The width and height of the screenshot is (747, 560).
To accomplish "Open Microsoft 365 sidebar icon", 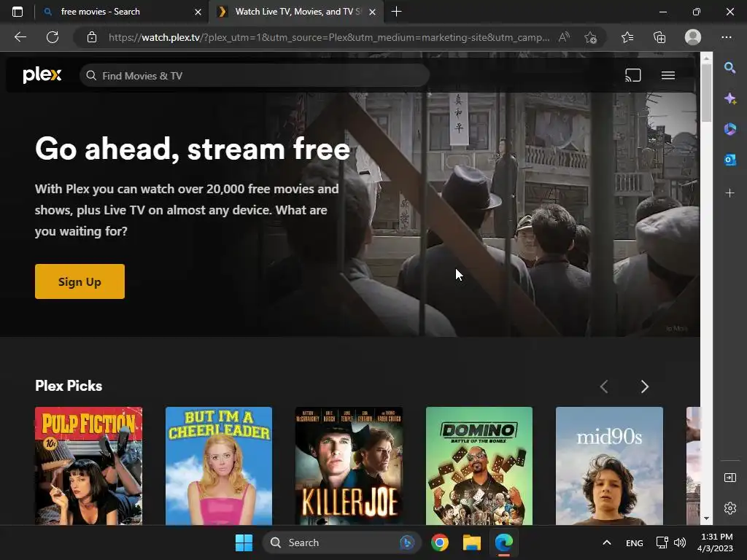I will [x=729, y=129].
